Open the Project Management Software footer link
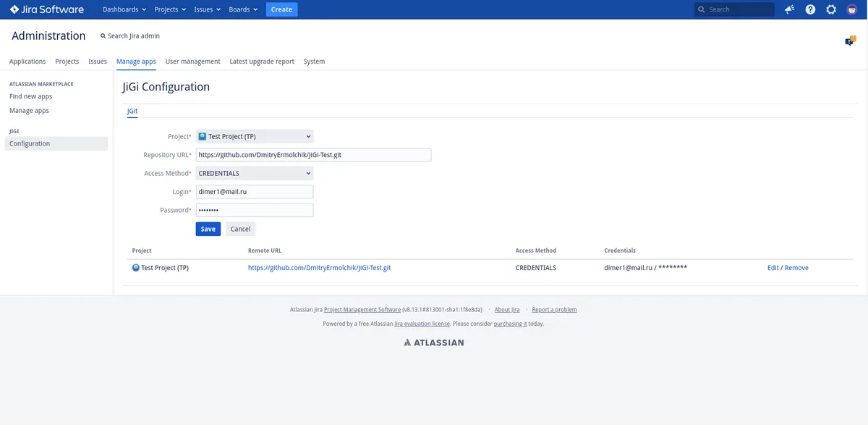The image size is (868, 425). point(362,310)
